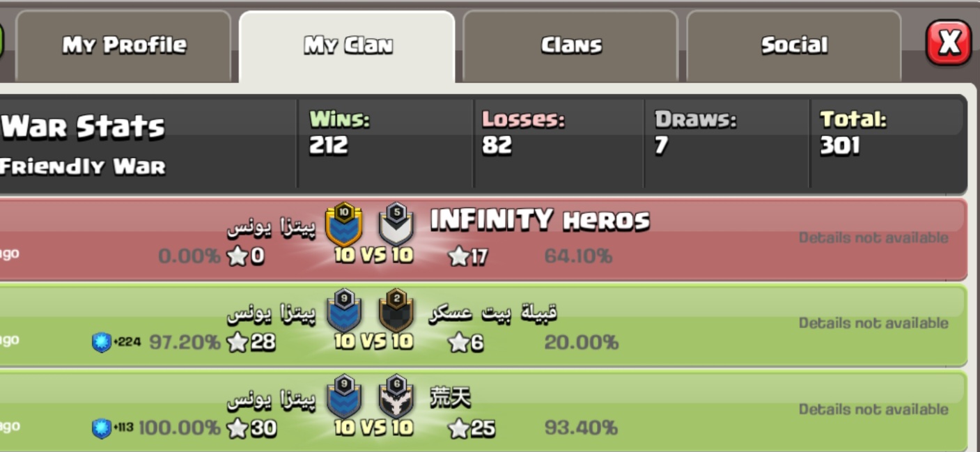Click the Wins 212 stat box
980x452 pixels.
[385, 143]
